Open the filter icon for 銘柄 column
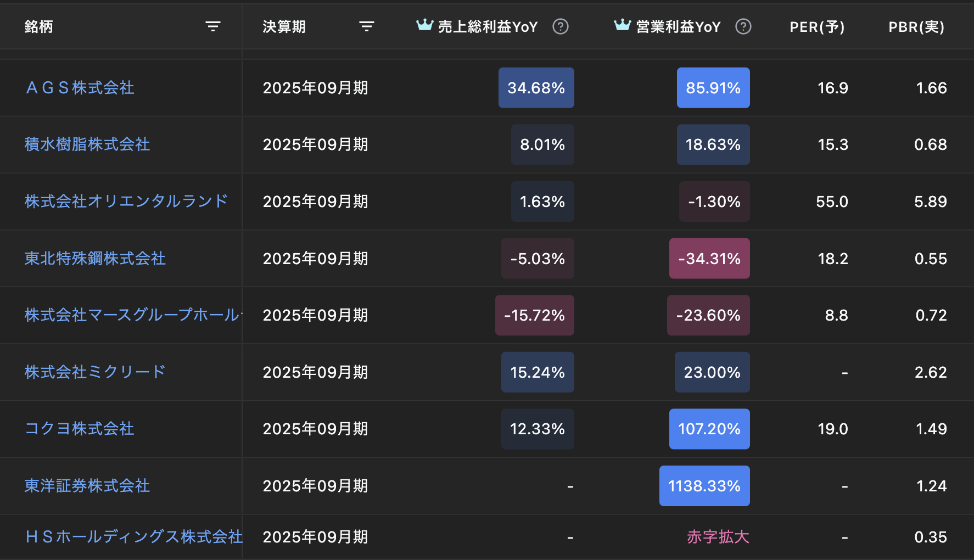The image size is (974, 560). click(213, 26)
